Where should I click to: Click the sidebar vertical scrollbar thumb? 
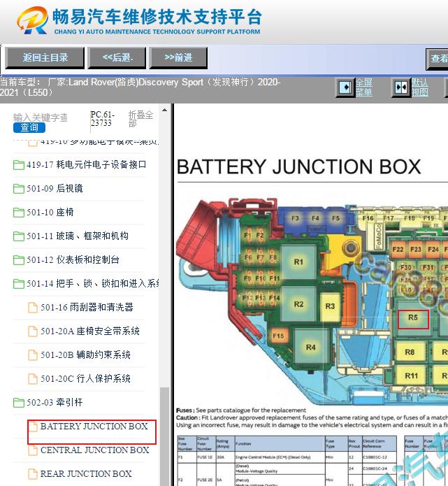[x=164, y=436]
